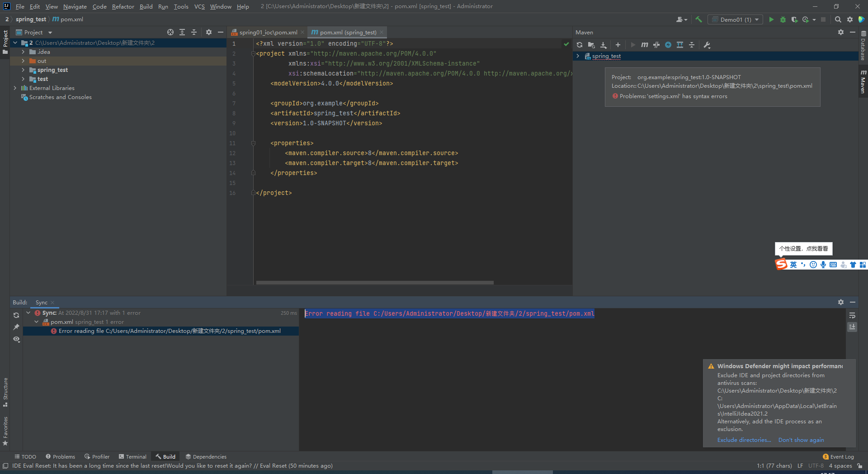Image resolution: width=868 pixels, height=474 pixels.
Task: Open Maven settings wrench icon
Action: tap(707, 45)
